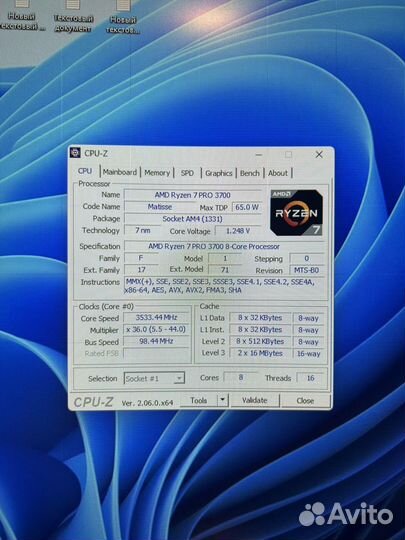
Task: Click the Tools button
Action: [x=198, y=401]
